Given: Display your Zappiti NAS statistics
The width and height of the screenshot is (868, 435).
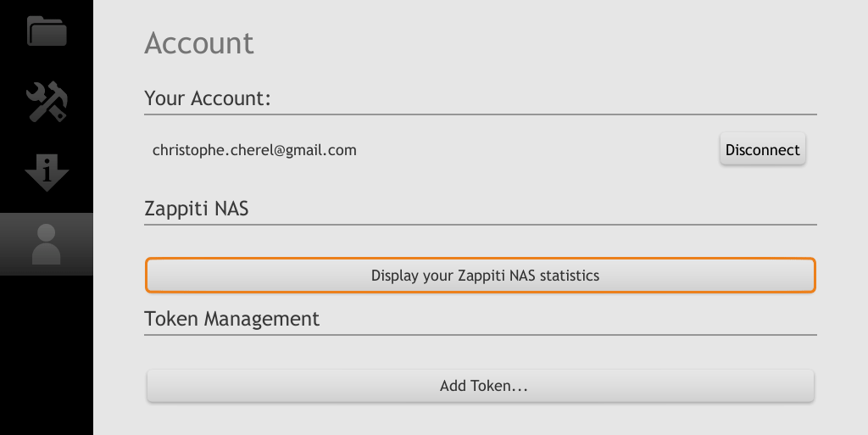Looking at the screenshot, I should (x=481, y=275).
